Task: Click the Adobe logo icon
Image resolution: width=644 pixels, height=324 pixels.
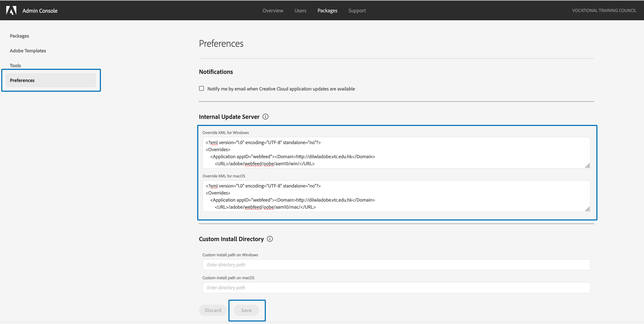Action: [11, 11]
